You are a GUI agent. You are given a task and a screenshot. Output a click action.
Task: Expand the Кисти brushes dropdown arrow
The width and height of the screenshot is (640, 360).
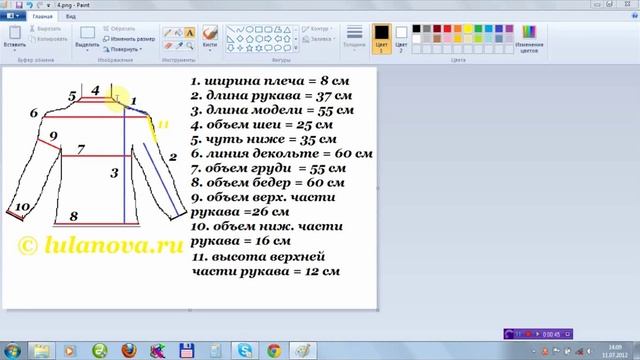210,50
